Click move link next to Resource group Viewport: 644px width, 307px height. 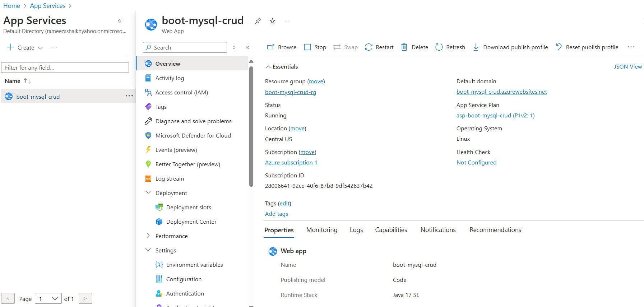tap(316, 82)
